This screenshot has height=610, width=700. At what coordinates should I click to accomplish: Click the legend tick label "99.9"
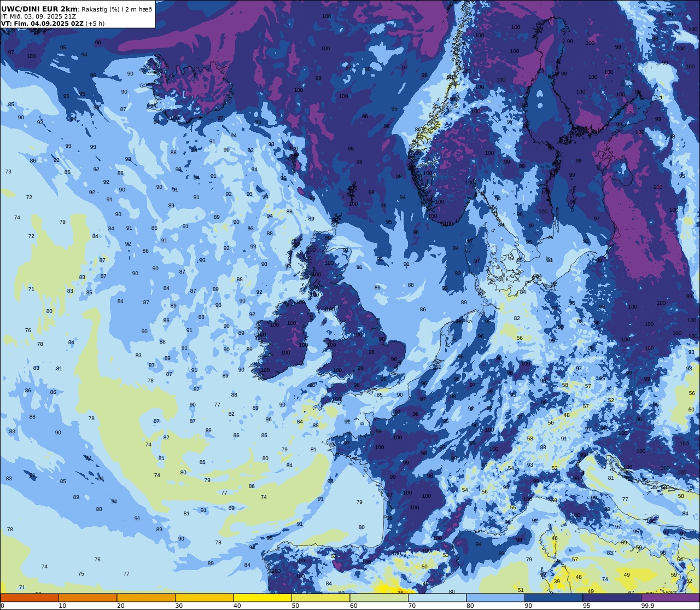(x=647, y=606)
